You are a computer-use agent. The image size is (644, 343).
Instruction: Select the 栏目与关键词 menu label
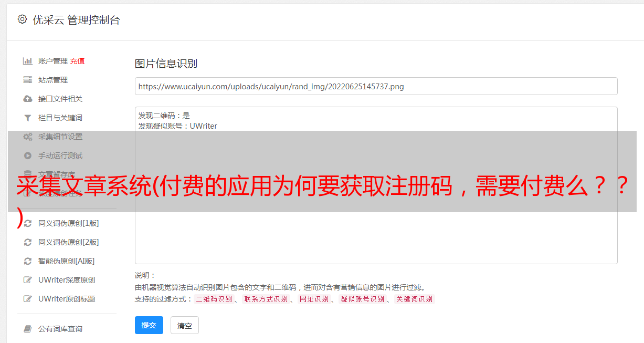tap(60, 118)
